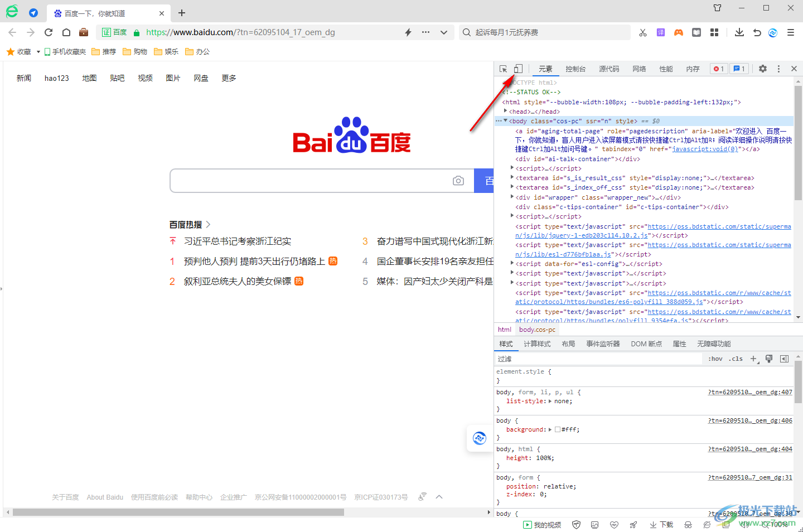Image resolution: width=803 pixels, height=532 pixels.
Task: Expand the script data-for esl-config node
Action: [x=512, y=263]
